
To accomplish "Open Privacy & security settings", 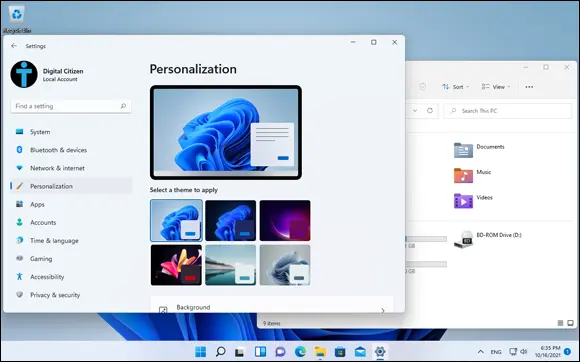I will tap(71, 295).
